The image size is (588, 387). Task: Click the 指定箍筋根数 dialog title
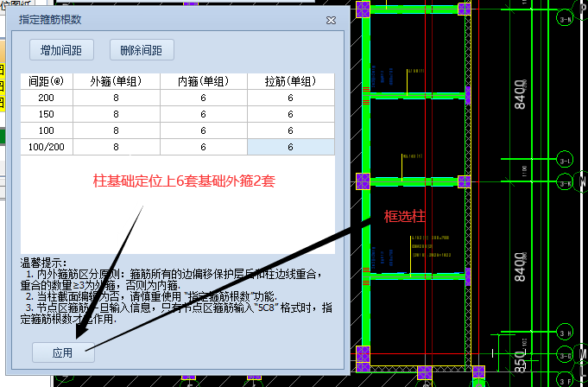coord(50,20)
